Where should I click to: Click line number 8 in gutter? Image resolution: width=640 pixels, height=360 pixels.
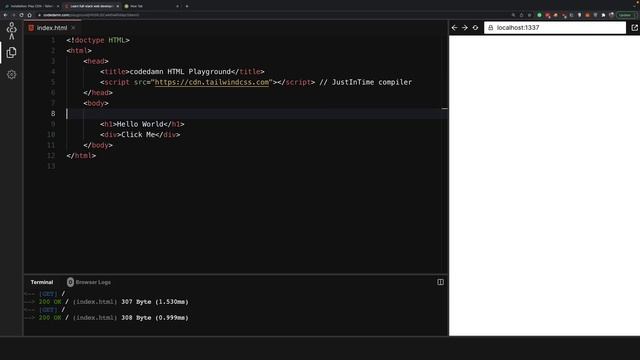tap(53, 113)
